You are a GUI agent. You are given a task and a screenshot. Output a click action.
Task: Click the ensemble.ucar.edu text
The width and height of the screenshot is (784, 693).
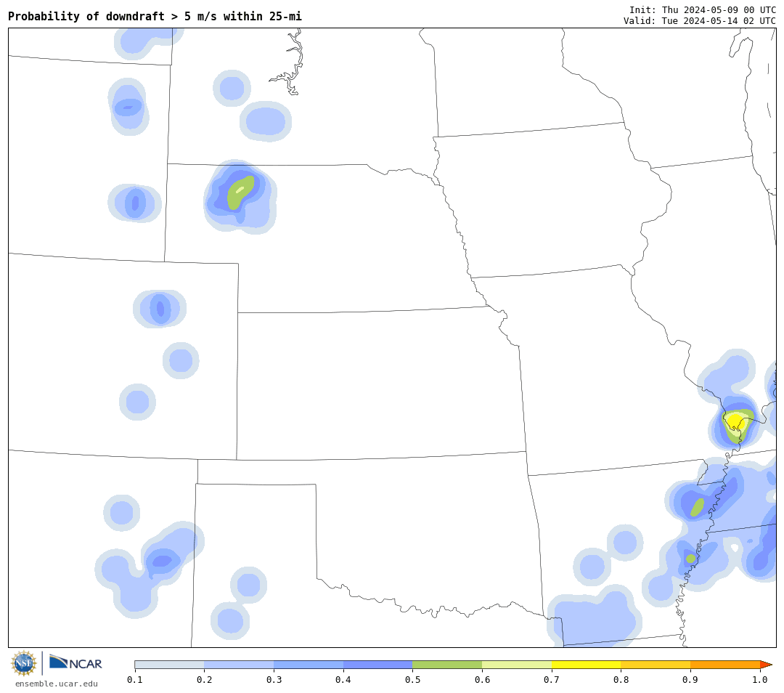57,684
